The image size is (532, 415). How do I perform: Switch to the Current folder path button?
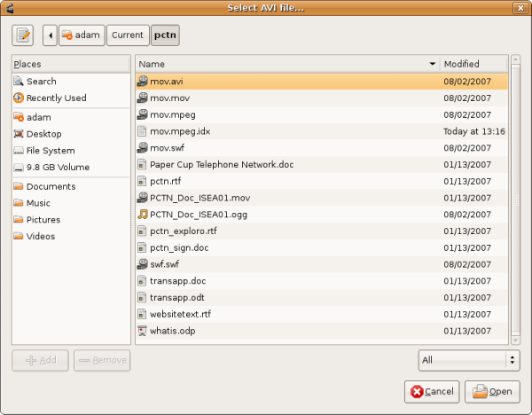(128, 35)
